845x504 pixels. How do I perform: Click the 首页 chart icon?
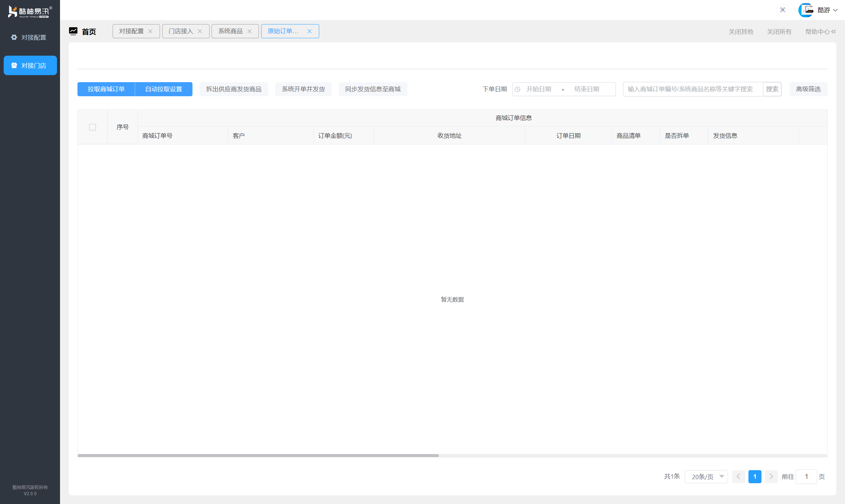coord(73,31)
